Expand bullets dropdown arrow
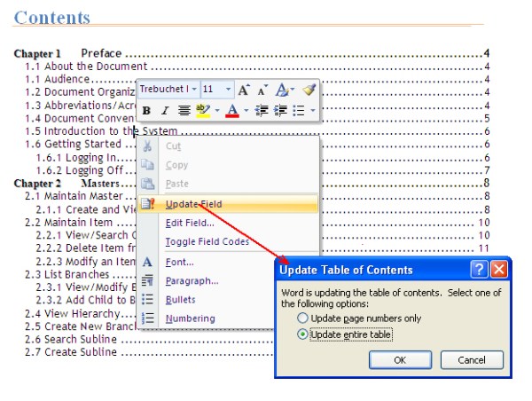Viewport: 532px width, 401px height. tap(312, 110)
